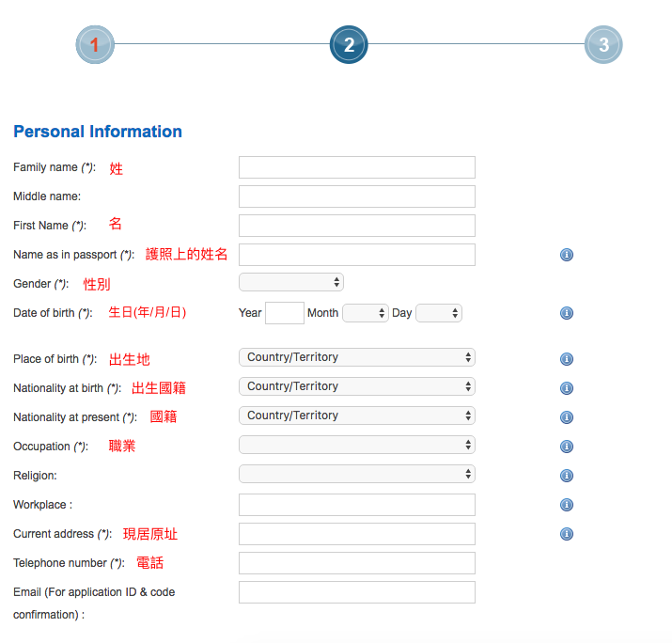Image resolution: width=672 pixels, height=643 pixels.
Task: Open info icon for Nationality at birth
Action: coord(567,388)
